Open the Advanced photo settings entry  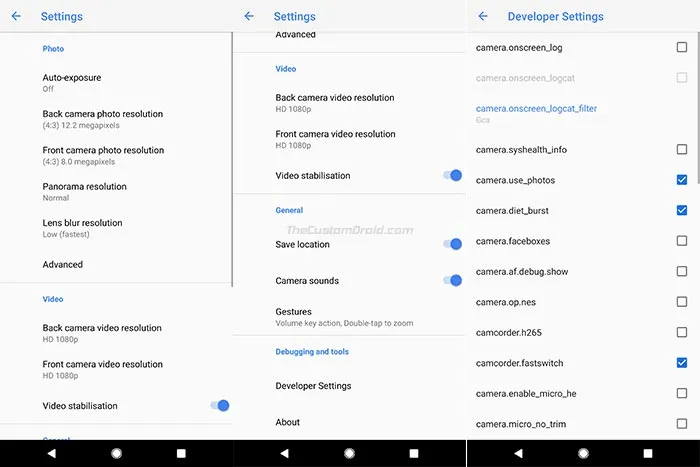tap(116, 264)
